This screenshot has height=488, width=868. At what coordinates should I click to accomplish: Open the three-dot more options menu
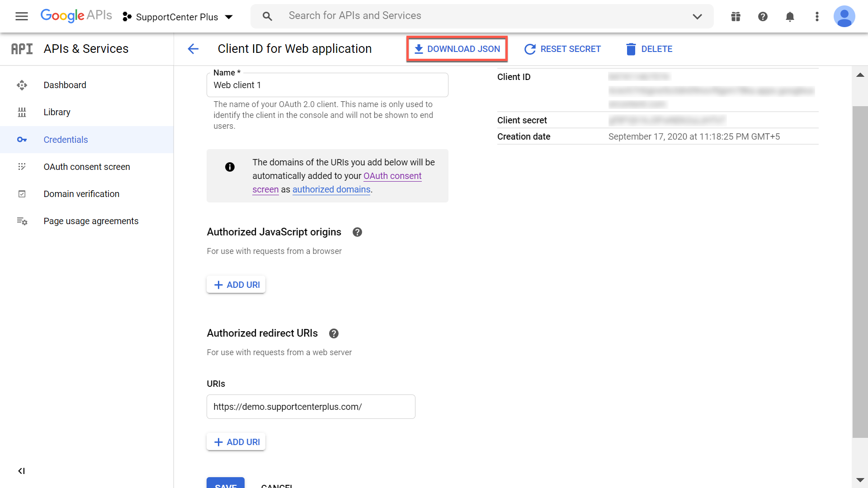click(817, 17)
